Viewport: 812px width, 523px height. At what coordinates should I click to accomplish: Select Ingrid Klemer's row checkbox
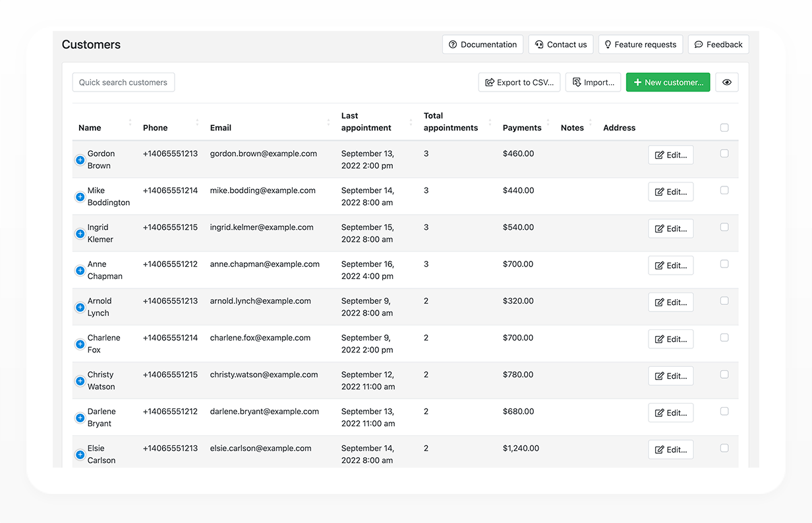[724, 227]
